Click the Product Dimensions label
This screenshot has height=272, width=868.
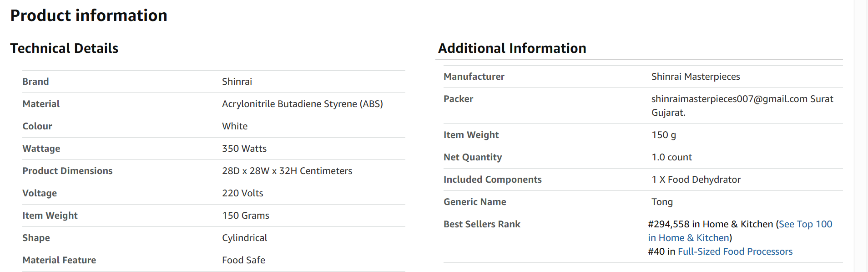(x=67, y=171)
